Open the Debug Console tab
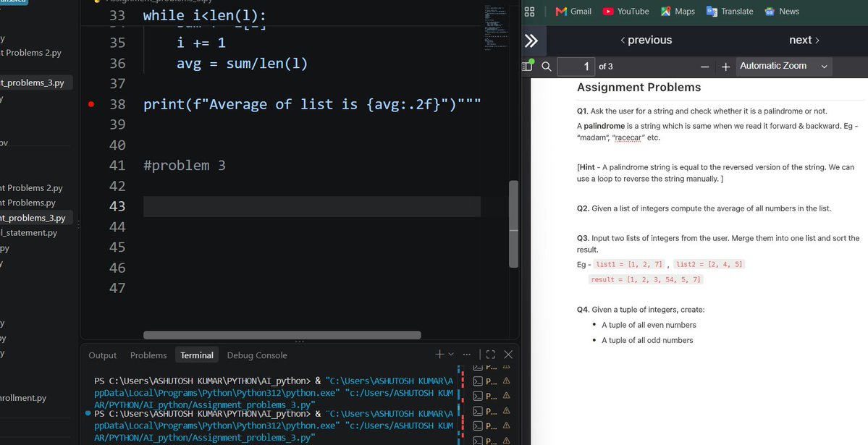Screen dimensions: 868x445 (257, 355)
